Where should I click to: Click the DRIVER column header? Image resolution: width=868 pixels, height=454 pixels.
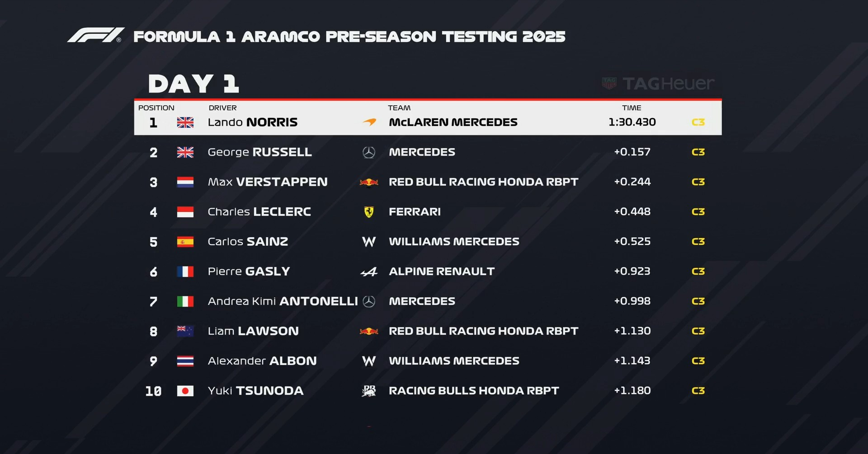pyautogui.click(x=222, y=108)
